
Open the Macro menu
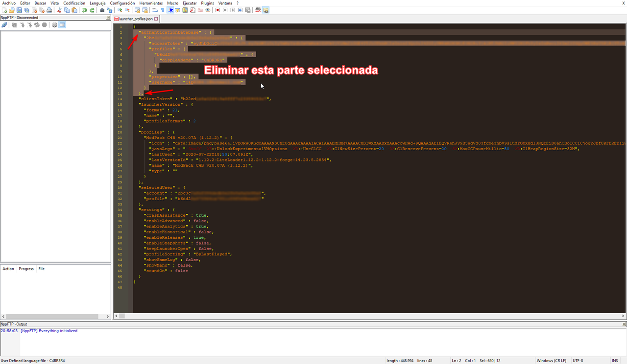click(x=172, y=3)
